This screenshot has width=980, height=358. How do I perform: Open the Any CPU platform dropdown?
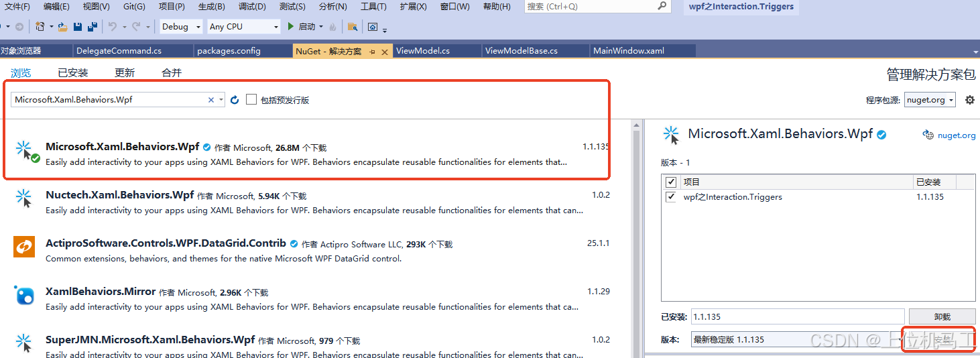(243, 27)
